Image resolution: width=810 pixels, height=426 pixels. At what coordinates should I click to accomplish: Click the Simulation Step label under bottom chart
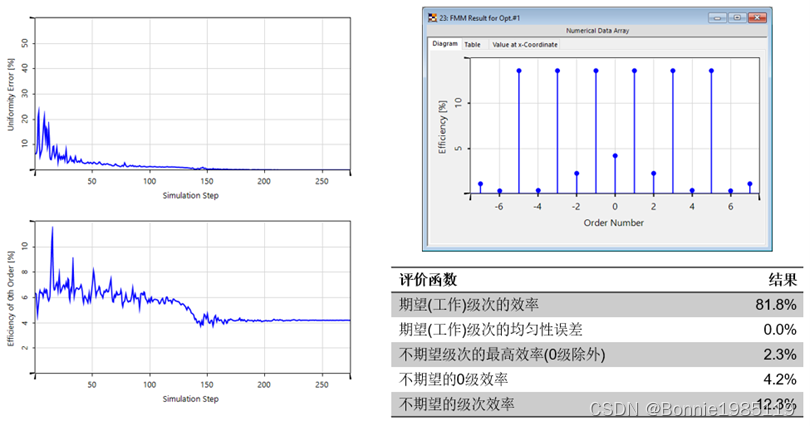[x=191, y=399]
